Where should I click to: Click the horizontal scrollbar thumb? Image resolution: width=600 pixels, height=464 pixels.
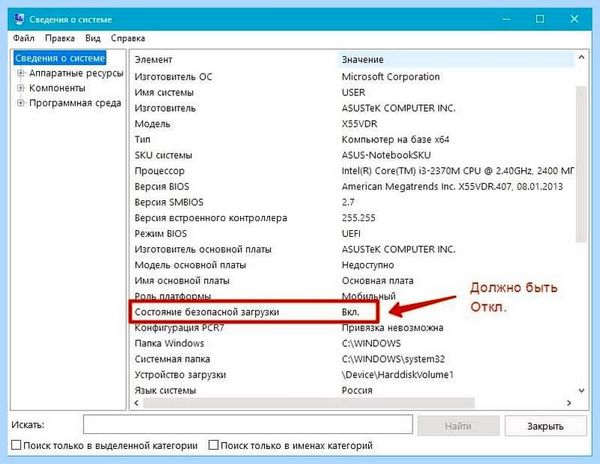click(x=309, y=403)
